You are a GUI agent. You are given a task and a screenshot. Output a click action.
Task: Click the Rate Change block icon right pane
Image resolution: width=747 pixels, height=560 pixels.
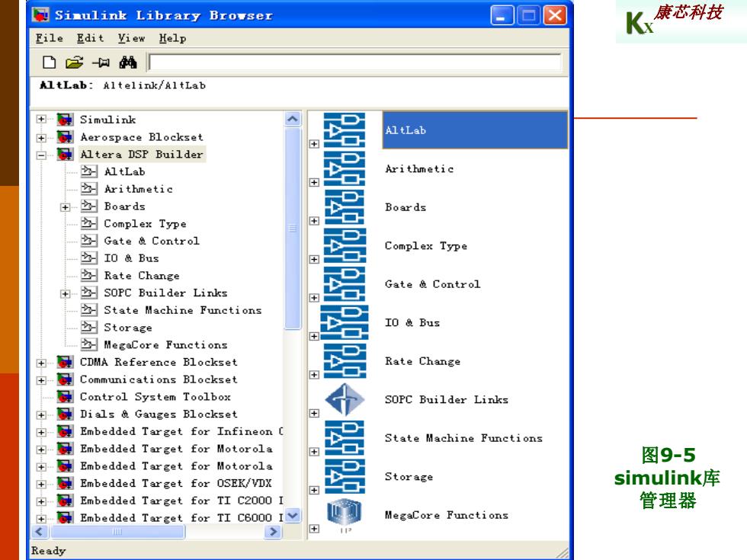(x=345, y=361)
